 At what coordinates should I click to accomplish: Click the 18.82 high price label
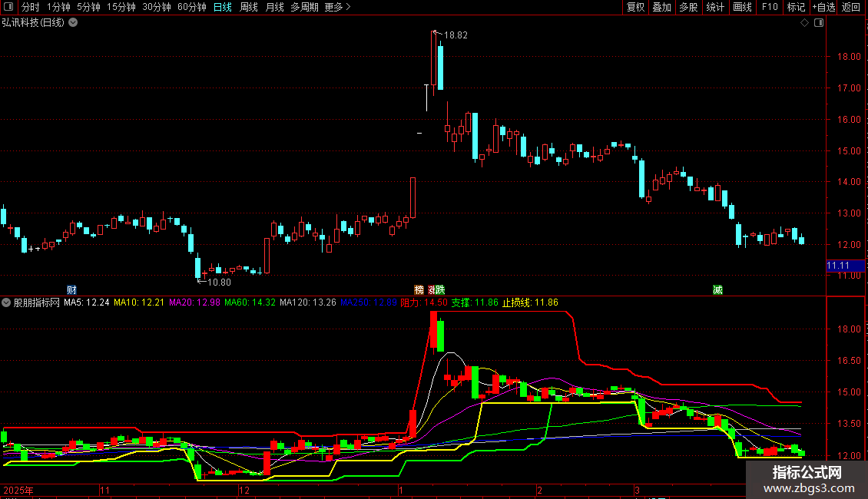[456, 35]
